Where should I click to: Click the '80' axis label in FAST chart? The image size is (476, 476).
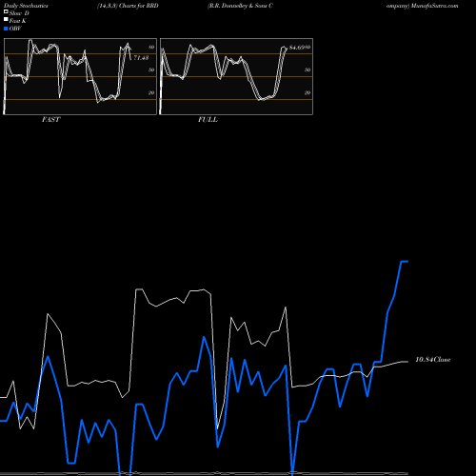pyautogui.click(x=151, y=47)
